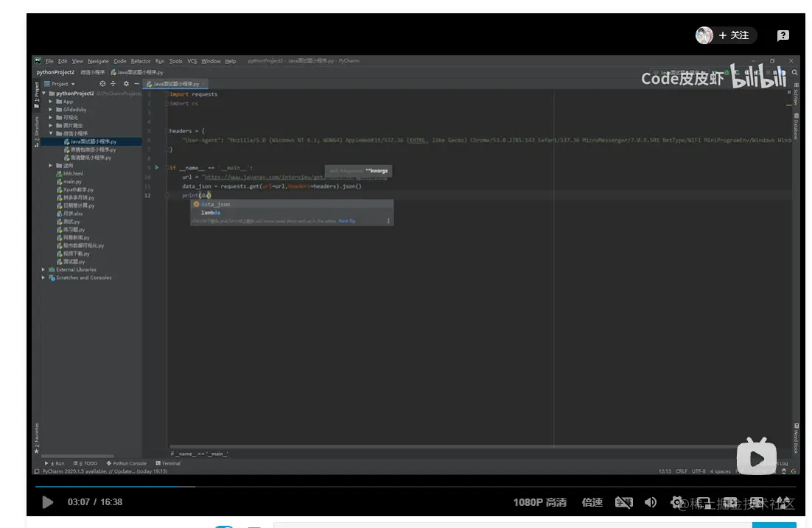Open the Project view dropdown

(60, 83)
